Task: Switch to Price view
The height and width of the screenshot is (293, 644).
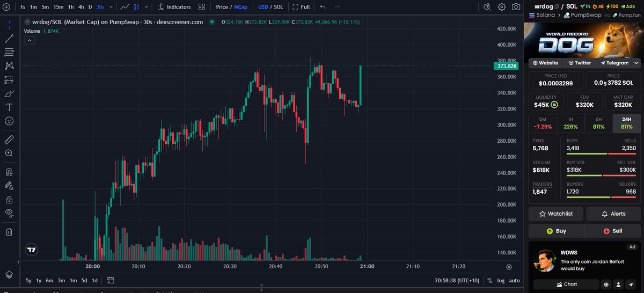Action: (x=222, y=7)
